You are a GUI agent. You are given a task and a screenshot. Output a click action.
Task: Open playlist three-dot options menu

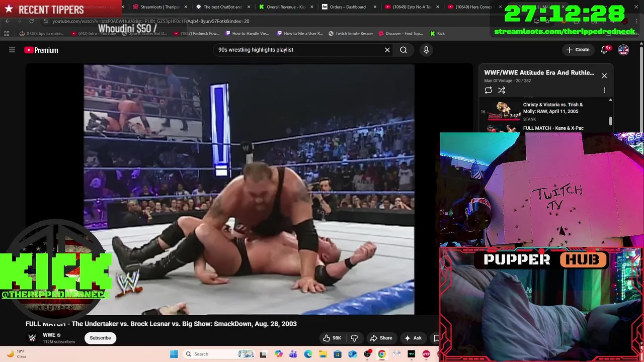point(604,90)
